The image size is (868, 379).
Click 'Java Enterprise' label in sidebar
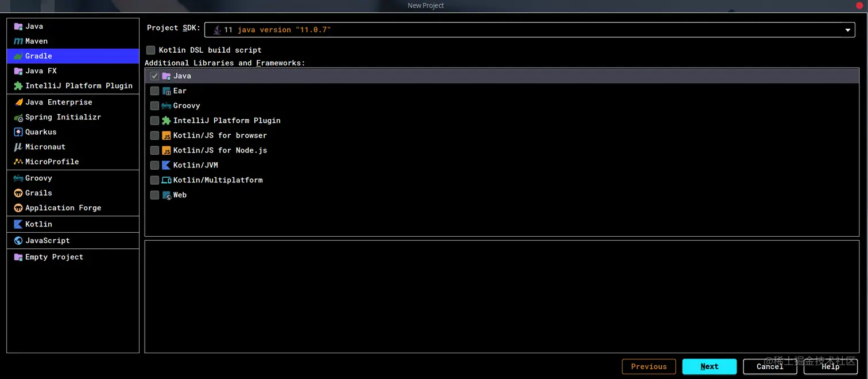59,102
